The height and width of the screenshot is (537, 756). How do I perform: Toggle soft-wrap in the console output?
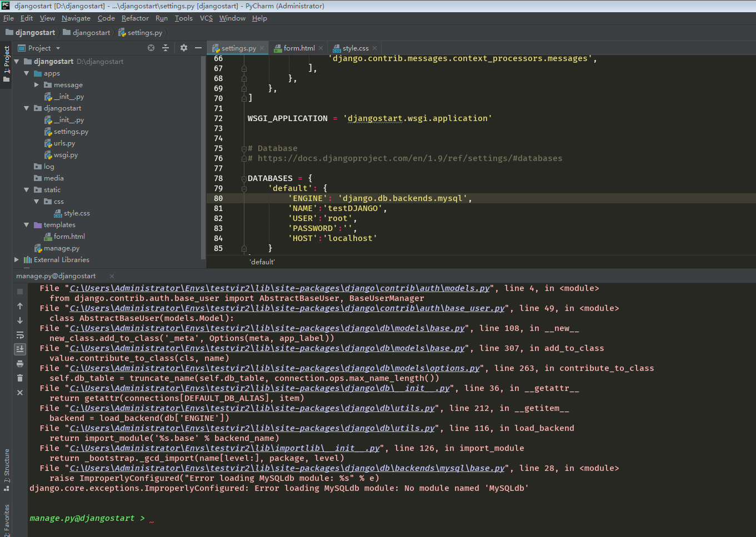[20, 335]
